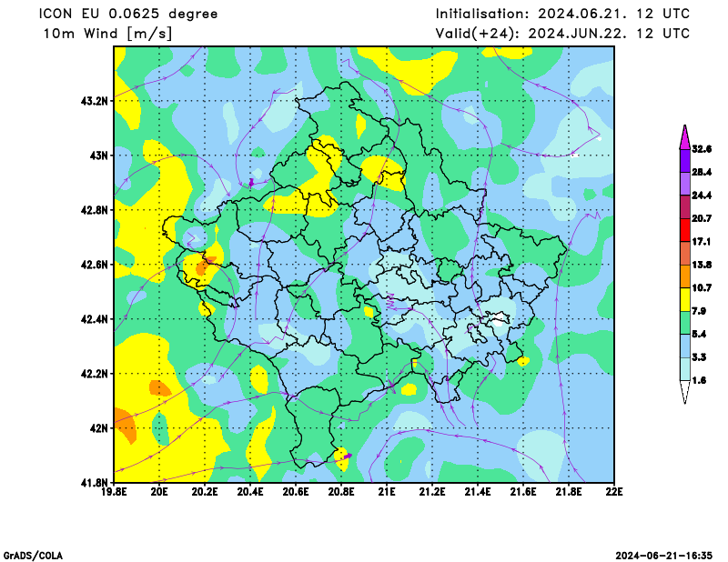Click the light blue legend swatch below 5.4
Screen dimensions: 728x562
click(685, 346)
